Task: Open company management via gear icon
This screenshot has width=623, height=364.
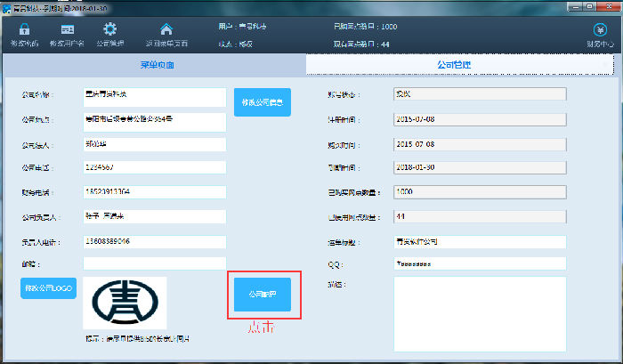Action: point(109,29)
